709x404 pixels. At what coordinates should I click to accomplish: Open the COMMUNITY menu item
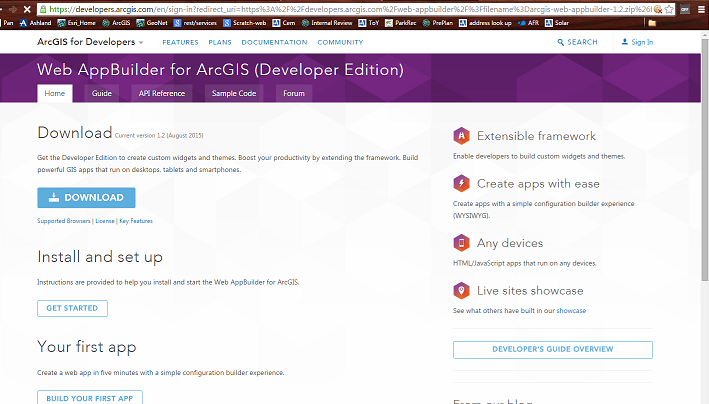[x=340, y=42]
